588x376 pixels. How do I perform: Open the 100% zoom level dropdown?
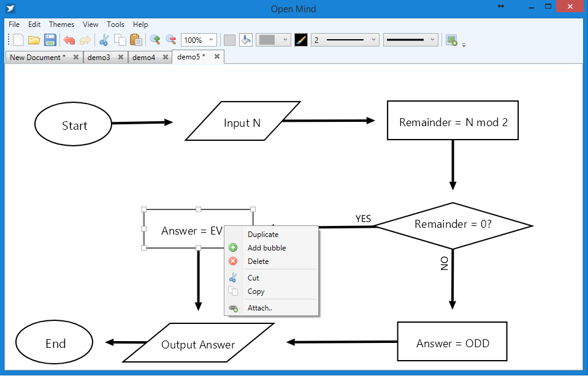click(x=199, y=40)
